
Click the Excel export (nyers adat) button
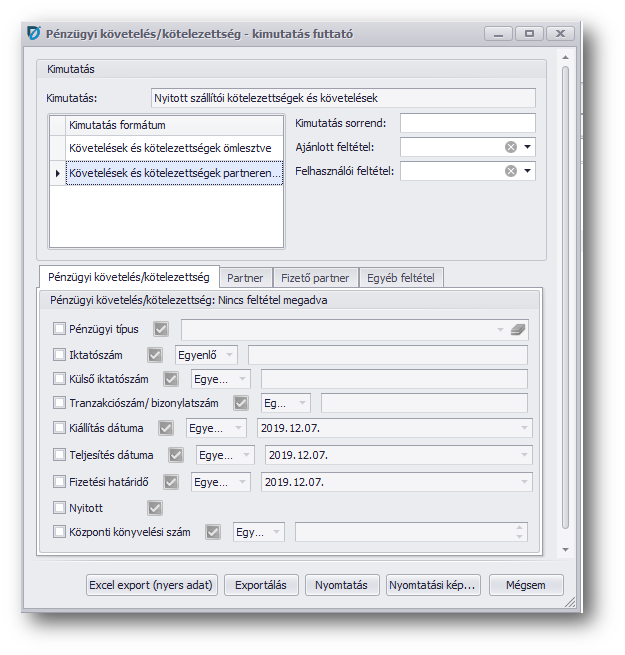point(151,585)
